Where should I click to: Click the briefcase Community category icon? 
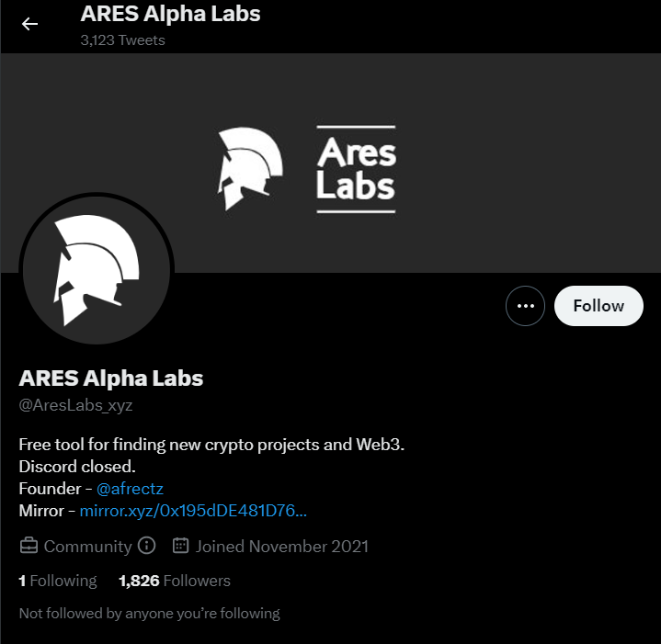point(28,546)
